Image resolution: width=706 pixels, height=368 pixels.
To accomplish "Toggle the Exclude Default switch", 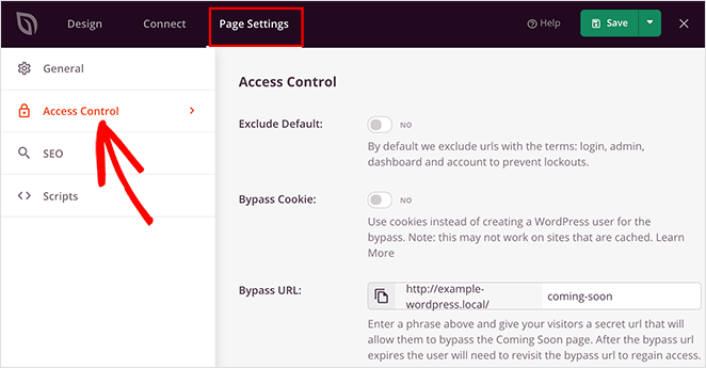I will coord(380,125).
